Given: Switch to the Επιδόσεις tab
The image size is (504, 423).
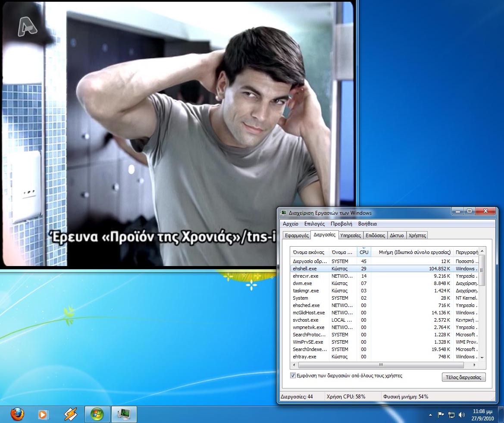Looking at the screenshot, I should 375,235.
